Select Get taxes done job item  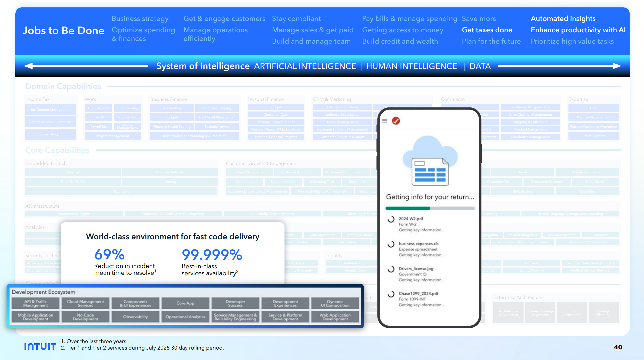coord(487,30)
